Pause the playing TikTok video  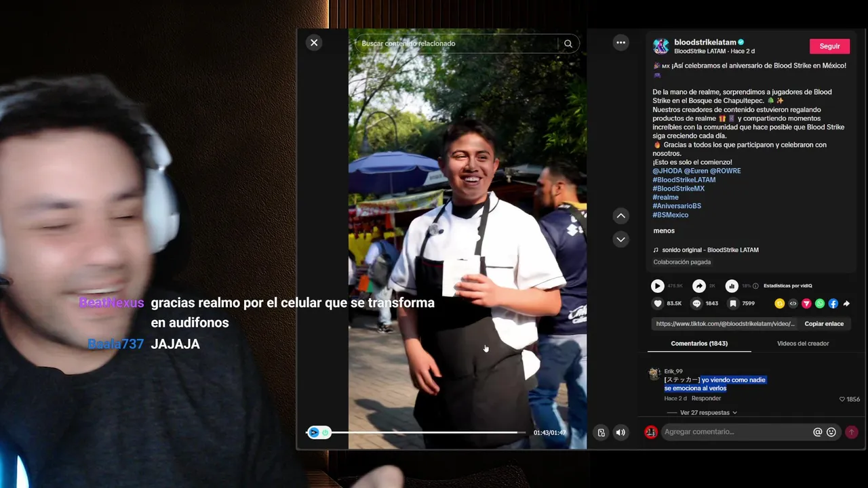(x=467, y=239)
